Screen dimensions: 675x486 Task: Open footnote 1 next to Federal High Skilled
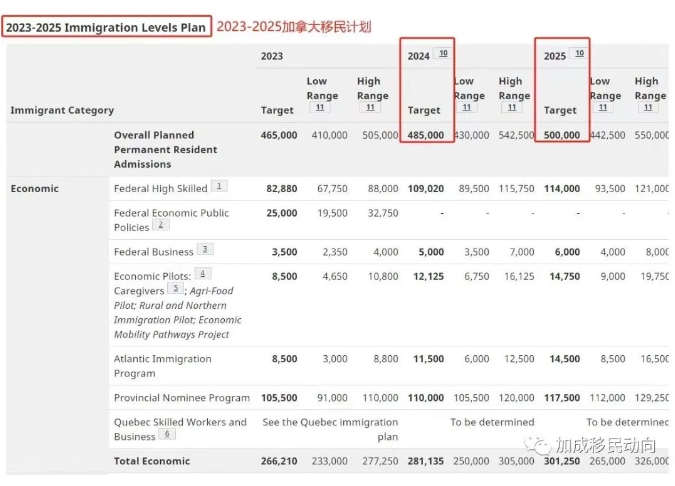click(219, 186)
